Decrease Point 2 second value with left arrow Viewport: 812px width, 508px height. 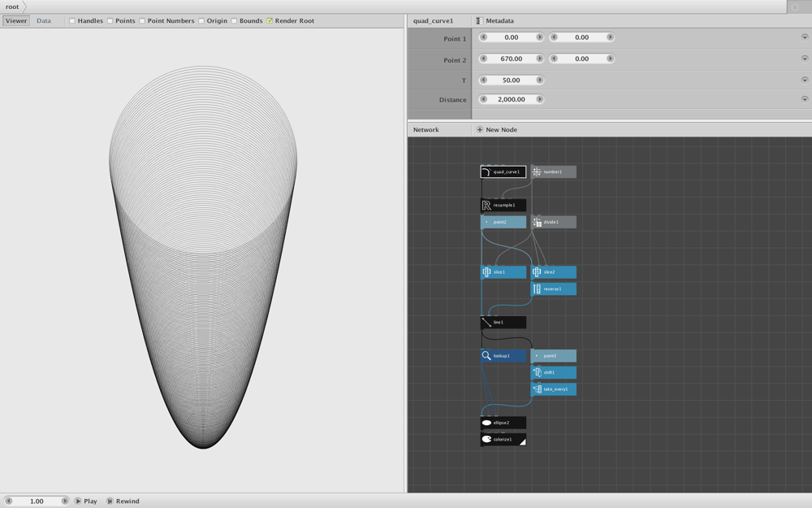(x=554, y=59)
